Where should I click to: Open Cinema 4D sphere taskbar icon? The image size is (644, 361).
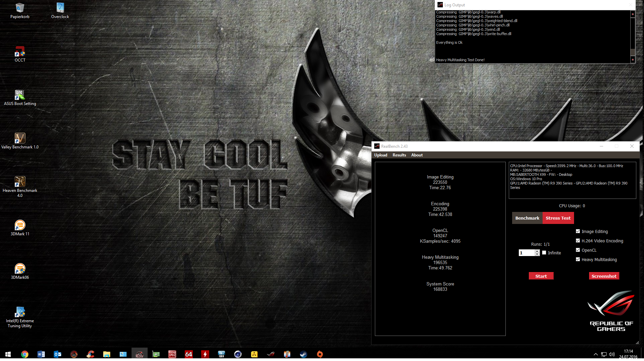point(238,354)
